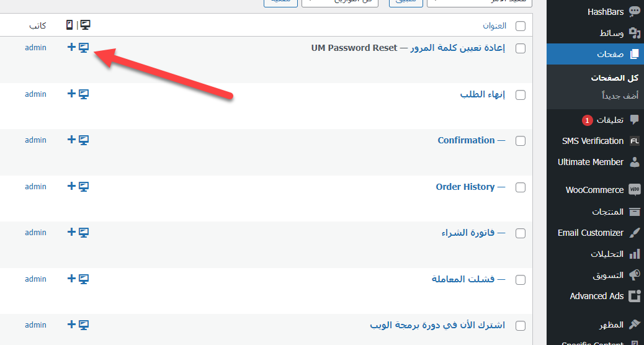Sort pages by the العنوان column header
Screen dimensions: 644x345
tap(494, 26)
